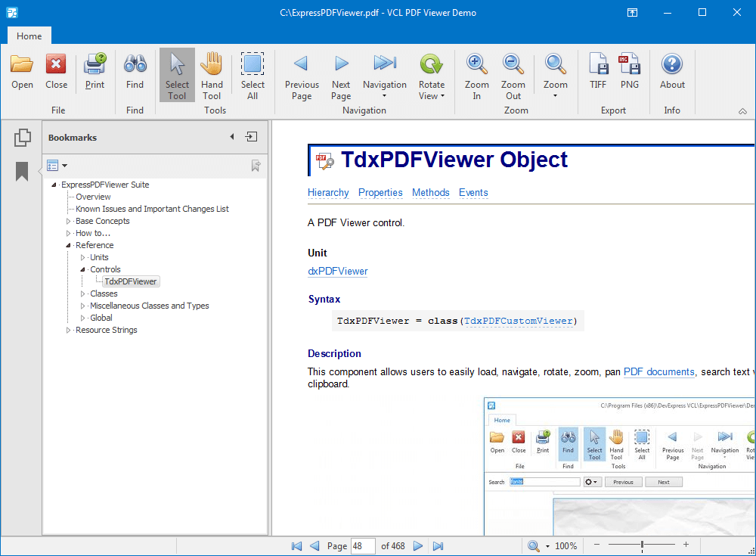Screen dimensions: 756x556
Task: Click the zoom slider in status bar
Action: (x=642, y=545)
